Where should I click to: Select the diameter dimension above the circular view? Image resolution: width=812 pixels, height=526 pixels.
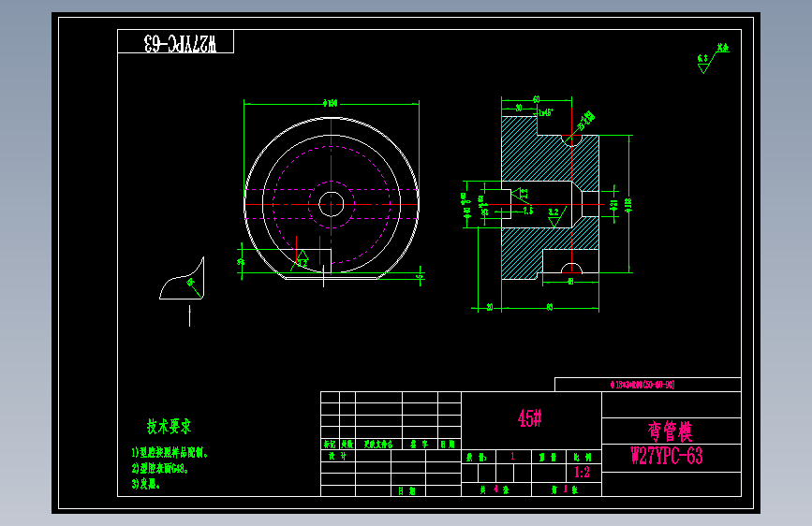click(x=331, y=103)
